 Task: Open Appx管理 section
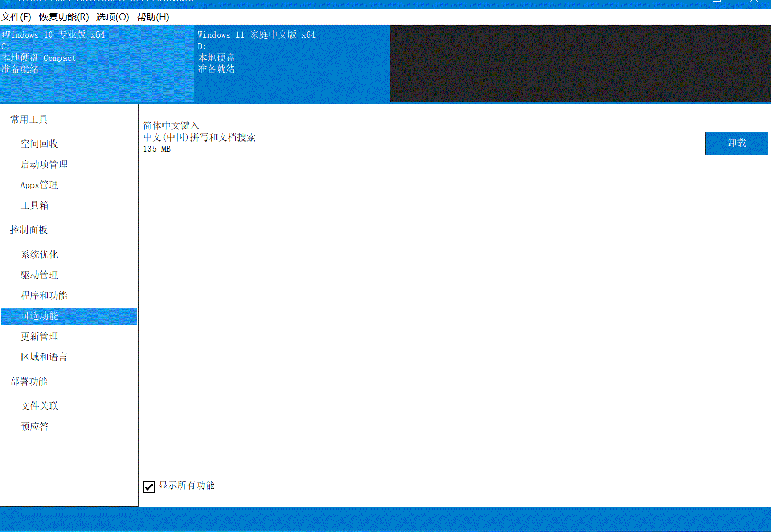[39, 185]
